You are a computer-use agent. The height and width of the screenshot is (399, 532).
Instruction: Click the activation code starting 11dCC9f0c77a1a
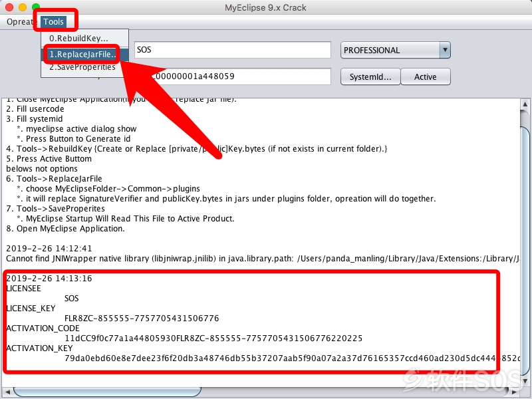(213, 338)
